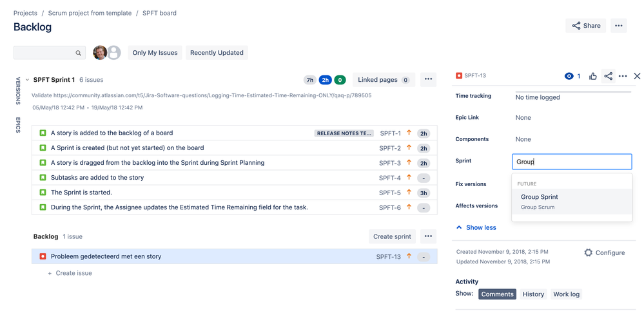This screenshot has height=313, width=644.
Task: Click the Create sprint button
Action: 392,236
